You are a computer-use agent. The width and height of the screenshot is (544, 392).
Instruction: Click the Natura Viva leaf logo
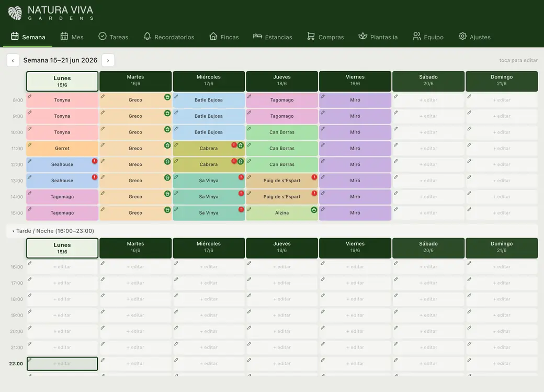pos(15,13)
